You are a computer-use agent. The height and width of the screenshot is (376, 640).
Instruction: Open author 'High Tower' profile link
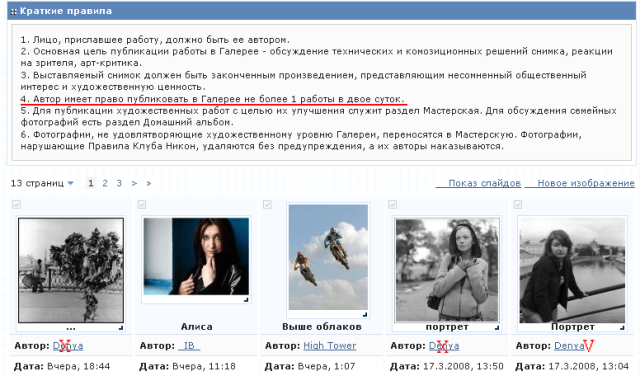click(330, 346)
